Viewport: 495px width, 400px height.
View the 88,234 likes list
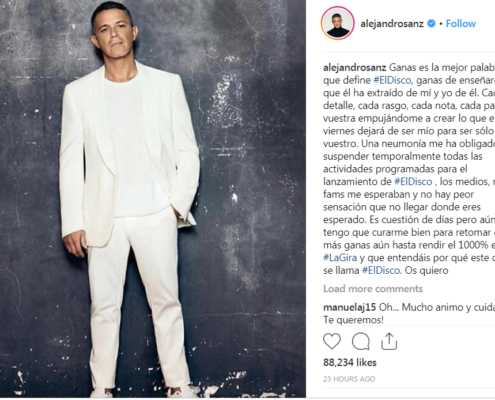pyautogui.click(x=350, y=362)
